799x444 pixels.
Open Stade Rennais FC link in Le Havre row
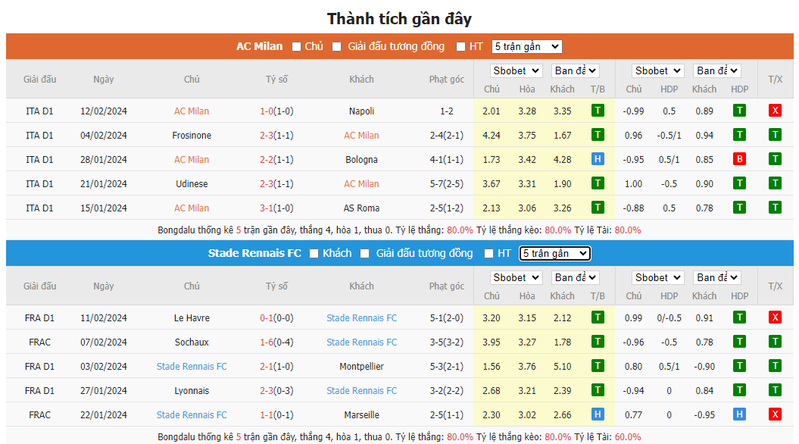pos(362,318)
